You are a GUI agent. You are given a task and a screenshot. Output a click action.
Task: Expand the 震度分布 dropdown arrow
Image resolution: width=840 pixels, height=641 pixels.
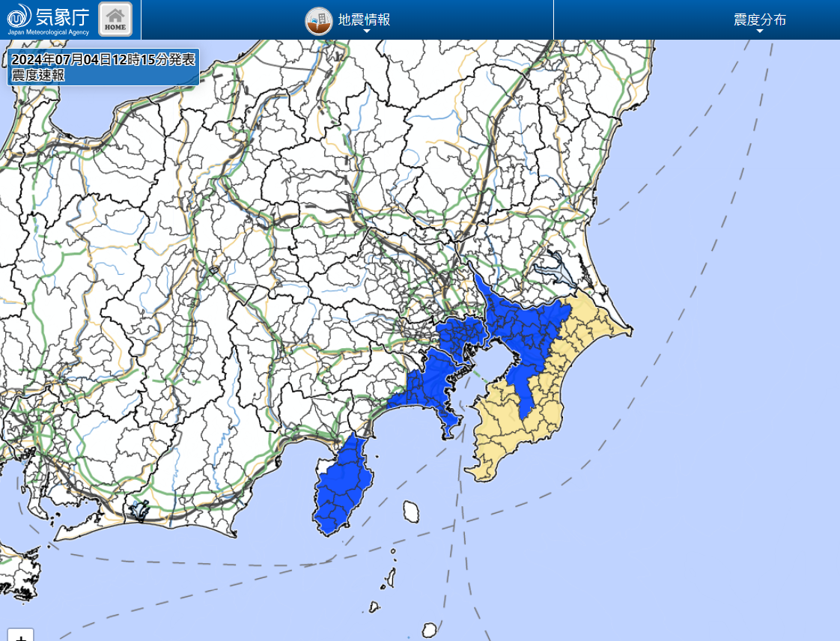coord(760,31)
